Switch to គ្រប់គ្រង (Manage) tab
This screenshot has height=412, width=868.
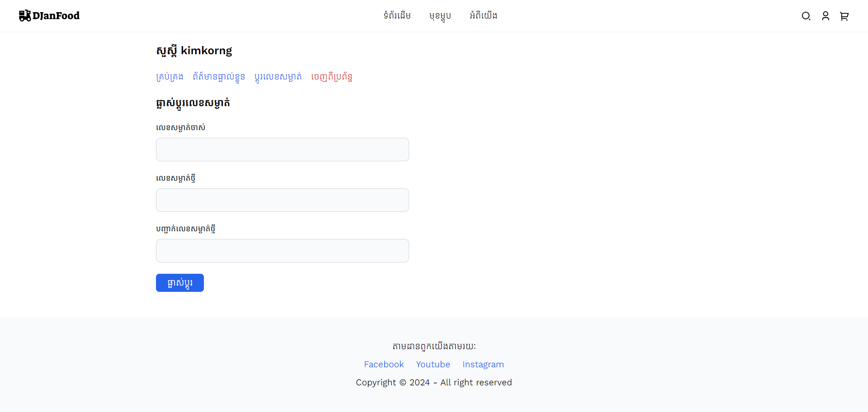coord(170,77)
